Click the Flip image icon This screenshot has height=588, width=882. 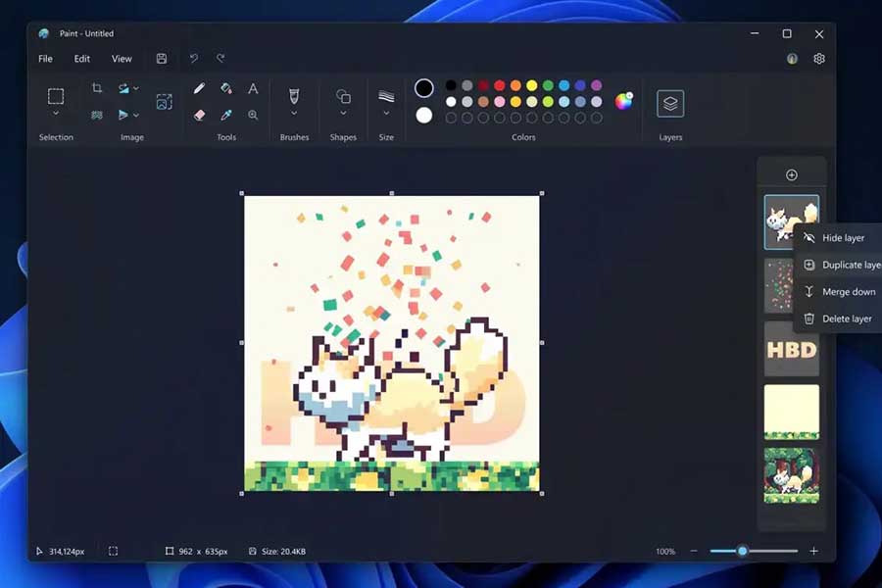pyautogui.click(x=123, y=115)
